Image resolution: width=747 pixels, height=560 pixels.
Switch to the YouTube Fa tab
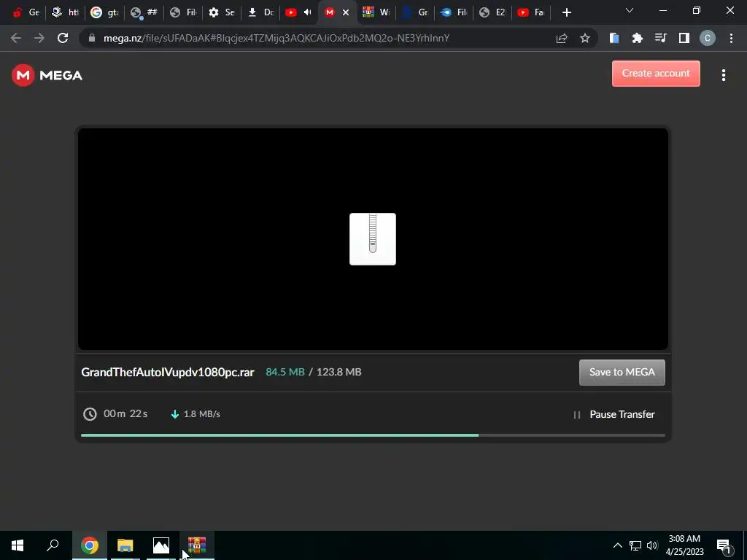531,12
